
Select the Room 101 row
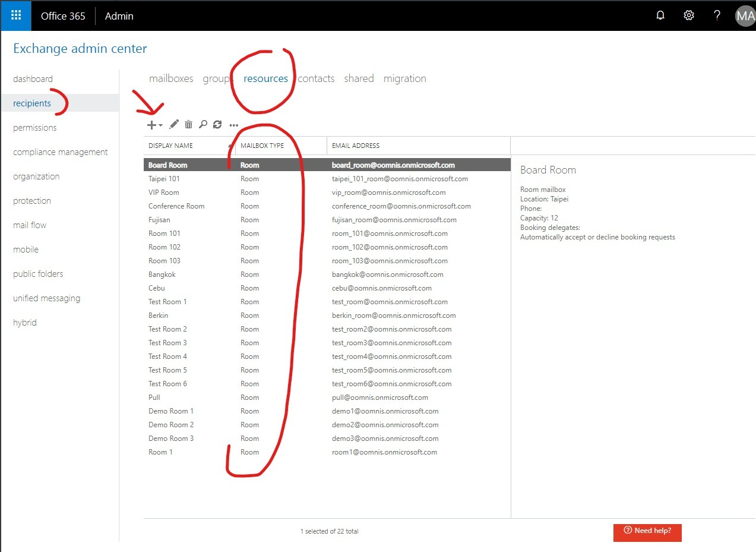pos(327,234)
